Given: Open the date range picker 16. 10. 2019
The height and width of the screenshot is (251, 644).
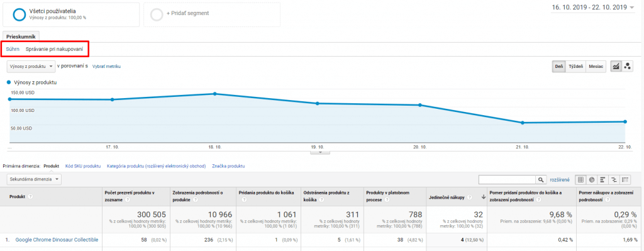Looking at the screenshot, I should (592, 8).
